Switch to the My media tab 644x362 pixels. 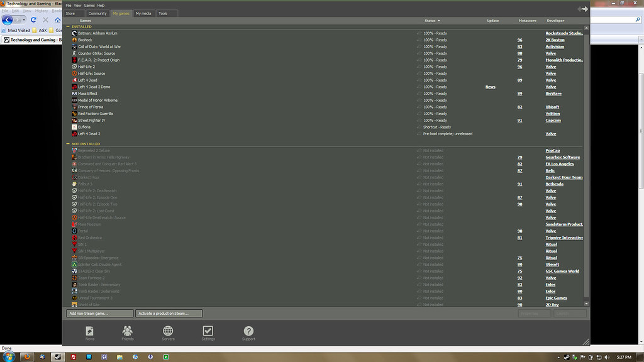pyautogui.click(x=143, y=14)
